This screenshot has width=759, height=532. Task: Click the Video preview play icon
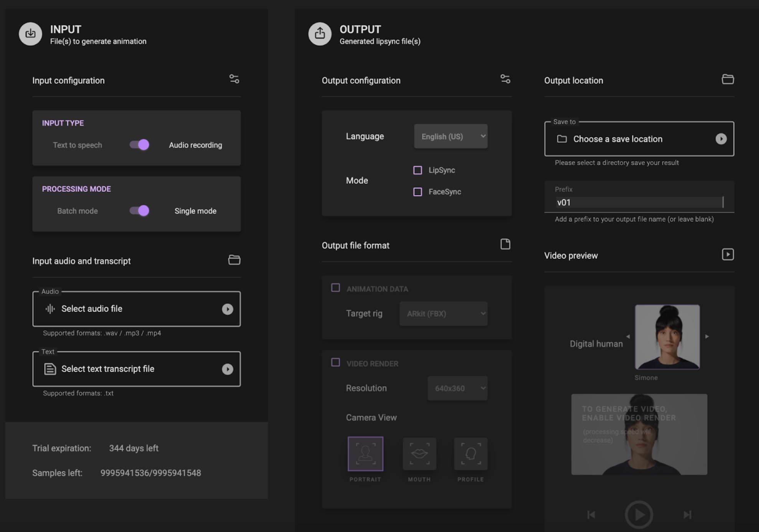[728, 254]
